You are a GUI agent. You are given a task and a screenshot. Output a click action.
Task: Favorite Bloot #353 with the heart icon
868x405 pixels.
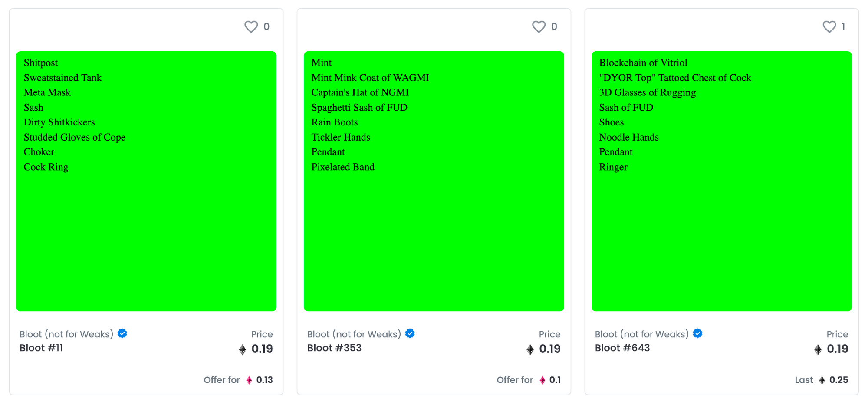539,27
